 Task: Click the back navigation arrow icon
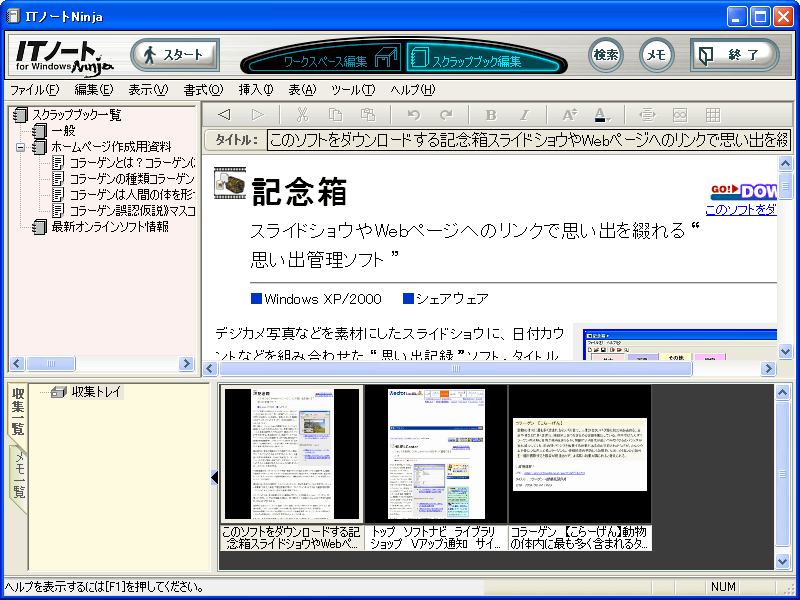point(223,115)
